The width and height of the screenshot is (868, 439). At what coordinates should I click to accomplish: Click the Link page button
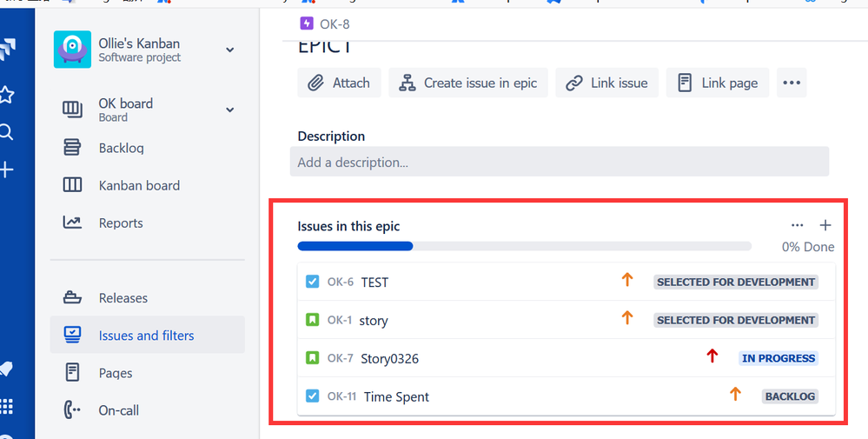[718, 83]
